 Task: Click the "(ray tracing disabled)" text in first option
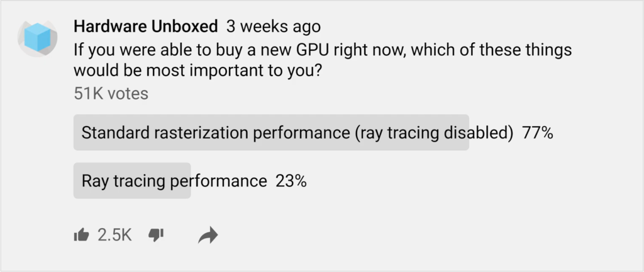point(434,133)
